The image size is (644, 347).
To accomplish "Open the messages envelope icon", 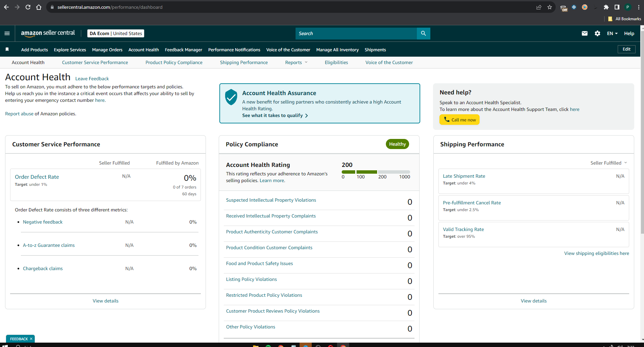I will [585, 33].
